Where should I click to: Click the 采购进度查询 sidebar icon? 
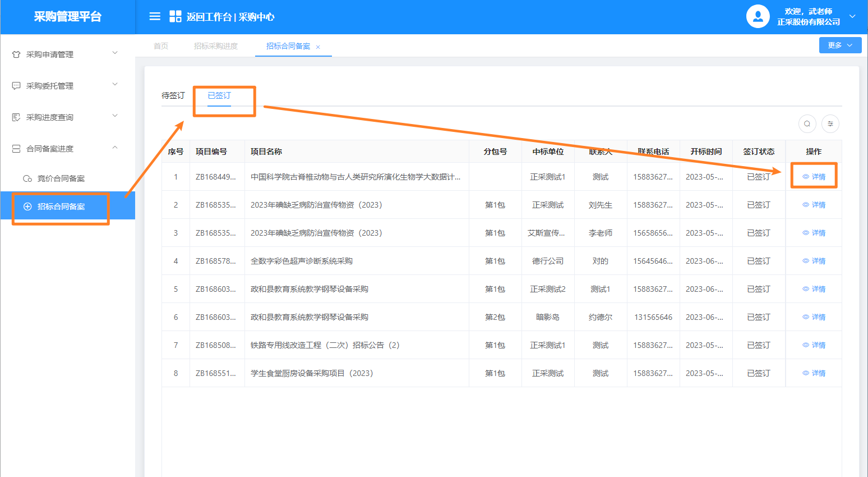16,117
